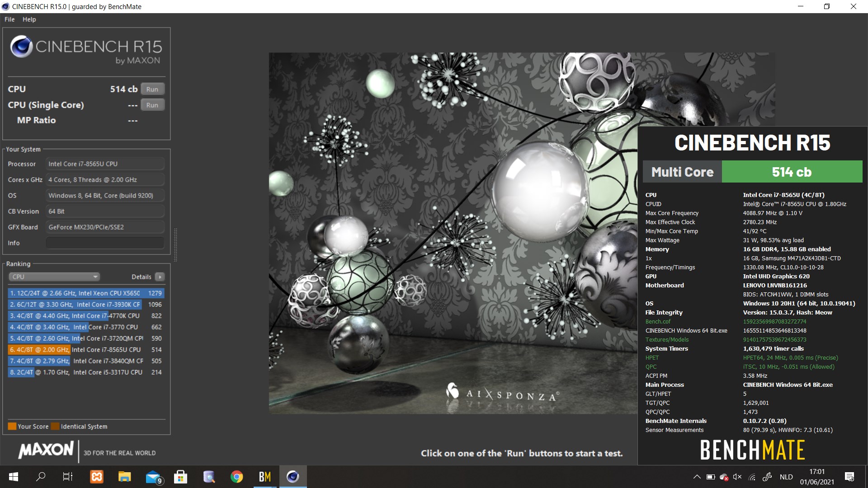
Task: Click the GFX Board field GeForce MX230
Action: click(x=105, y=227)
